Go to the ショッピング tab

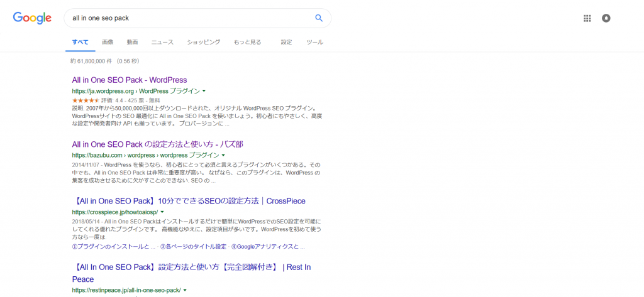click(203, 42)
